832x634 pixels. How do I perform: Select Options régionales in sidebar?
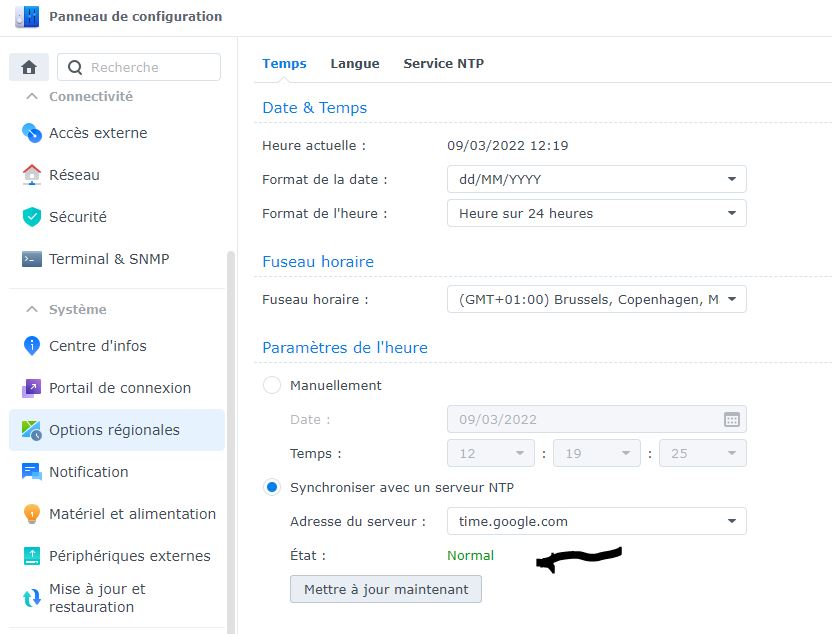coord(117,430)
